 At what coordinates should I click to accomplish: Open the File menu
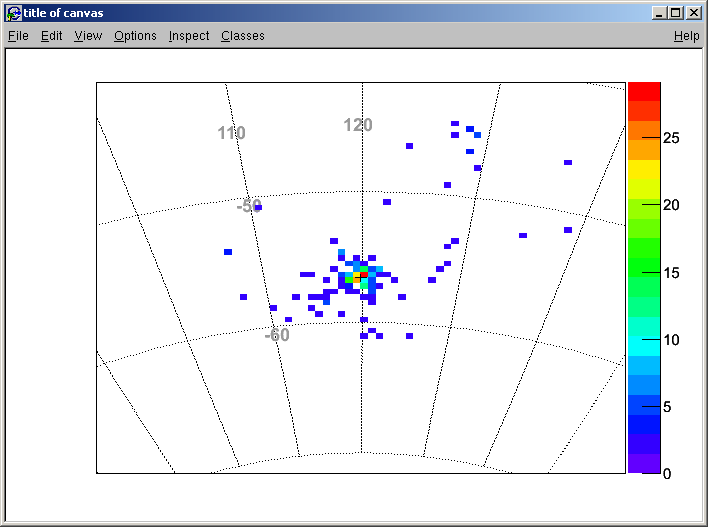point(18,36)
